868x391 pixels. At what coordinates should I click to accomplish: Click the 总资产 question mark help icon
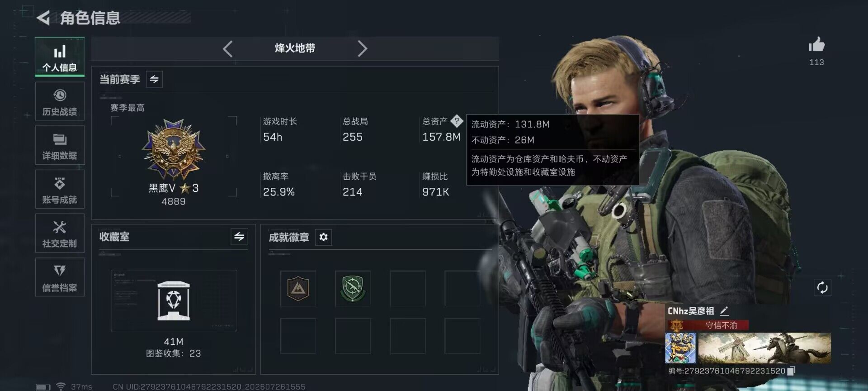[457, 121]
